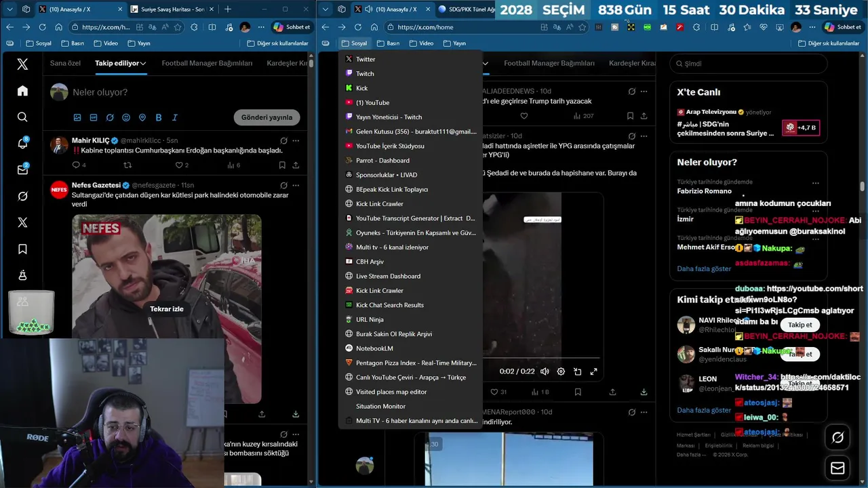The width and height of the screenshot is (868, 488).
Task: Follow NAVI Rhilechlol with Takip et
Action: pyautogui.click(x=800, y=325)
